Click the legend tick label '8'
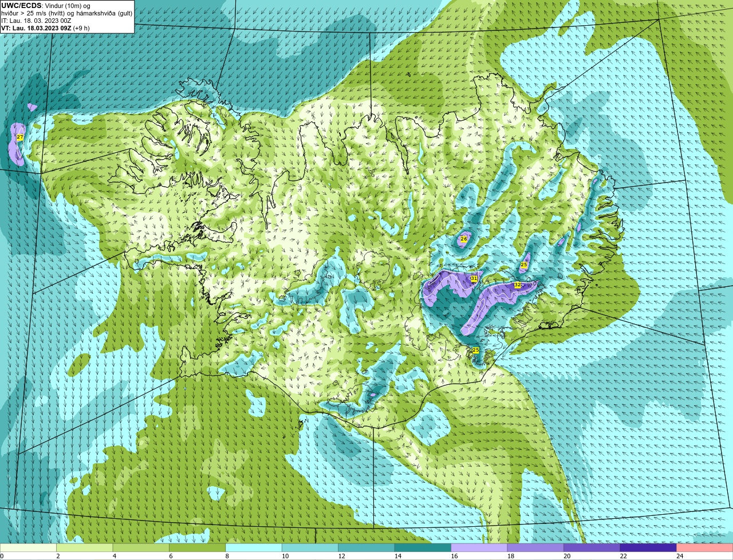733x560 pixels. pos(226,556)
